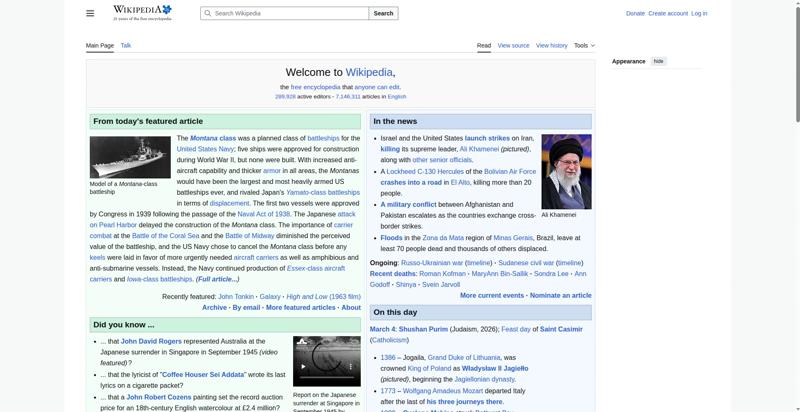Click the Donate link
Screen dimensions: 800x412
click(x=635, y=13)
